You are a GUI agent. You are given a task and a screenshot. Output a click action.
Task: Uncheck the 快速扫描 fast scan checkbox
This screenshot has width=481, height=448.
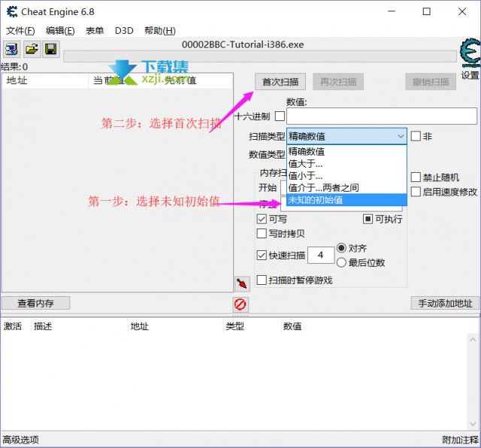(x=262, y=256)
